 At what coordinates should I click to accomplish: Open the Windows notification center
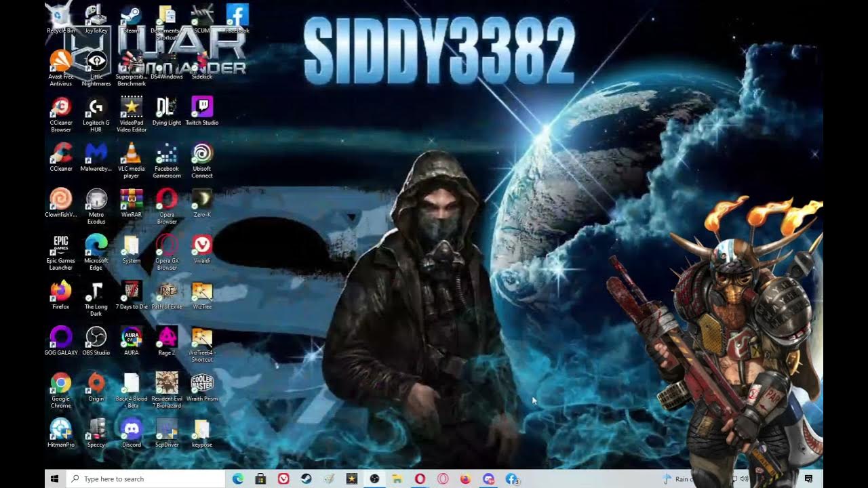pyautogui.click(x=808, y=479)
